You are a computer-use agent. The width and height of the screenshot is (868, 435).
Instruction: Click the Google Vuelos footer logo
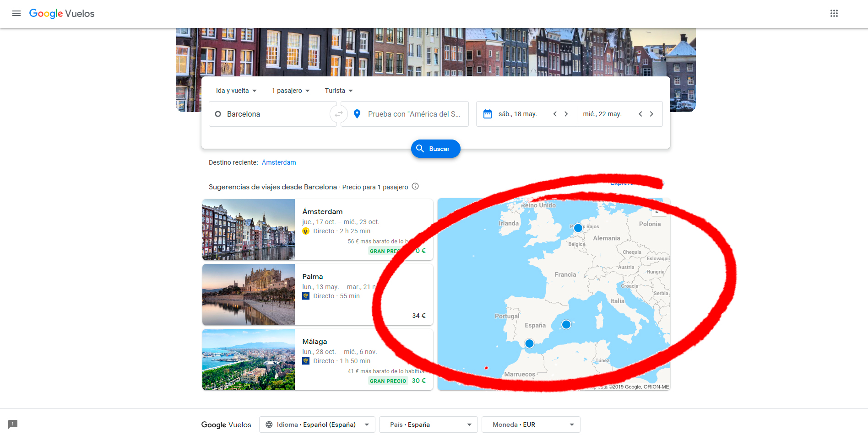pyautogui.click(x=226, y=424)
